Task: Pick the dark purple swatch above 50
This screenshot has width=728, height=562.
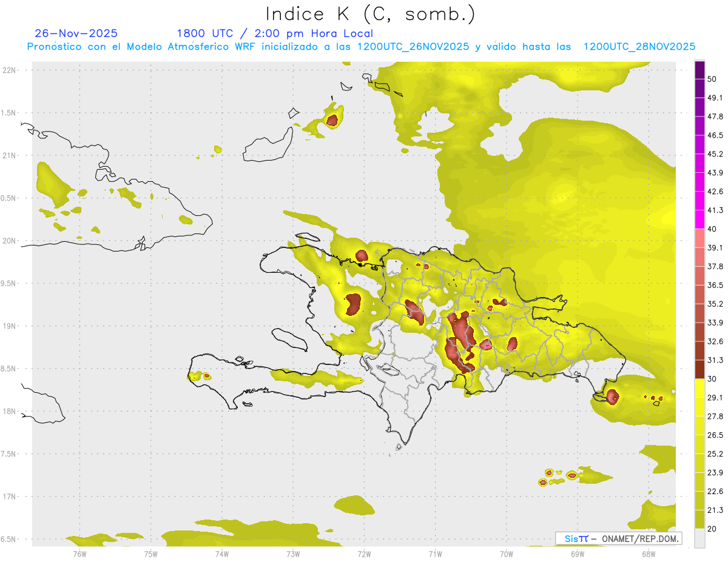Action: pos(699,70)
